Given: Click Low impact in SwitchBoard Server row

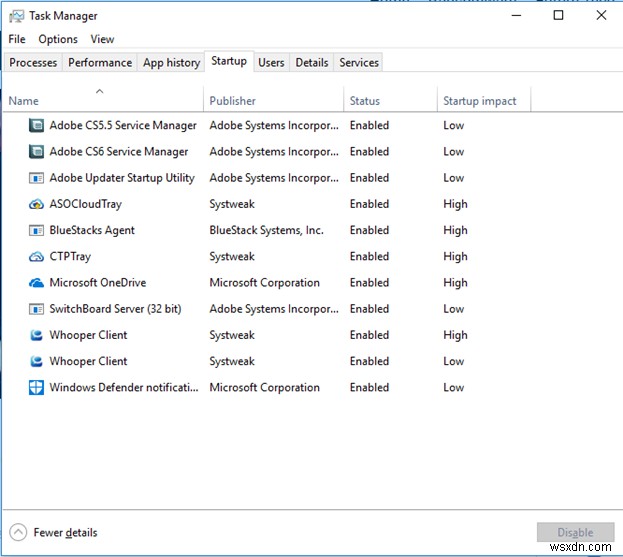Looking at the screenshot, I should click(453, 309).
